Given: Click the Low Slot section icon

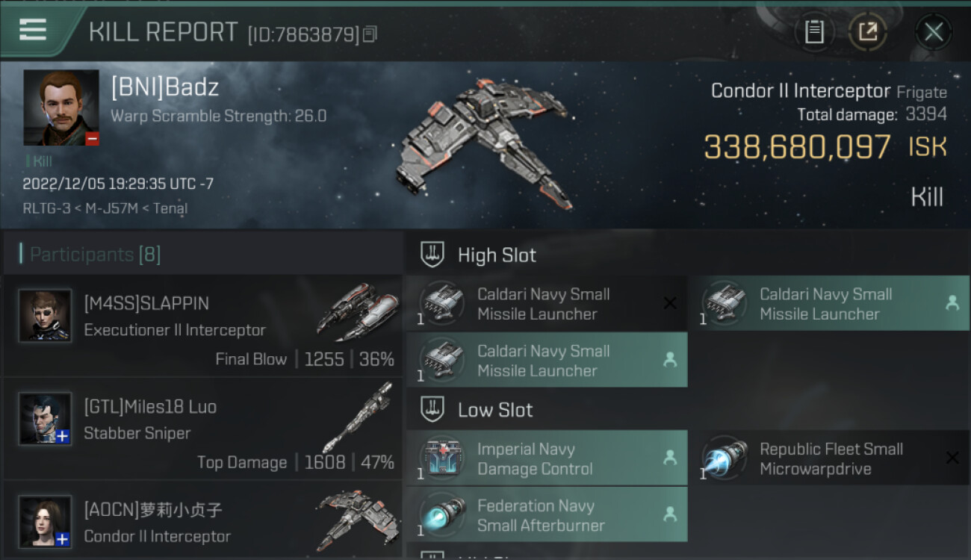Looking at the screenshot, I should click(x=432, y=409).
